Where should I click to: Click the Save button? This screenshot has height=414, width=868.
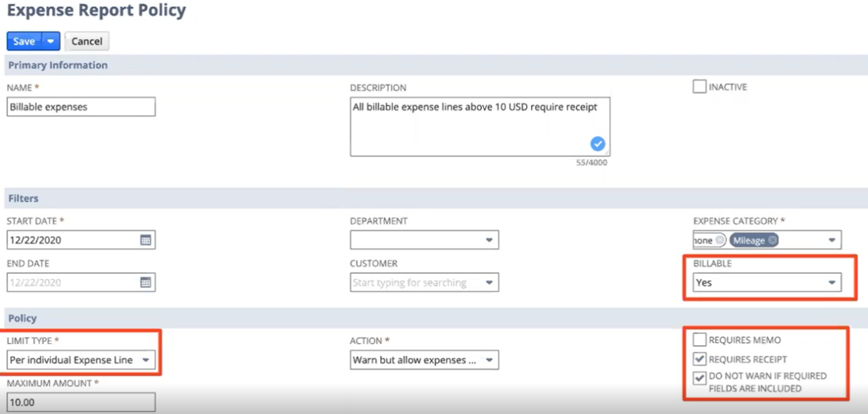[24, 41]
